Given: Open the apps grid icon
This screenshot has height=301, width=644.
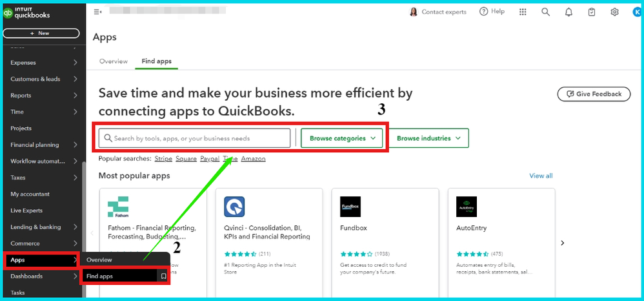Looking at the screenshot, I should (523, 12).
